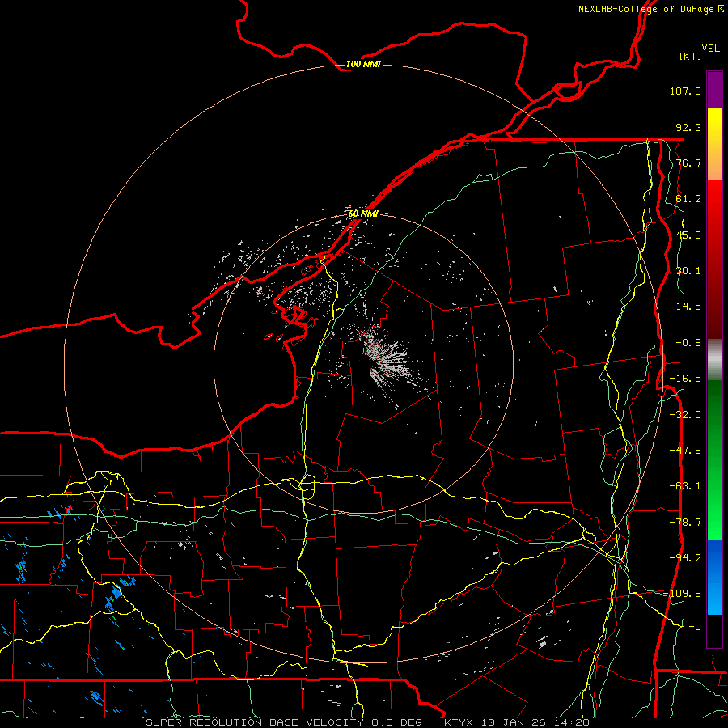Pick the green segment of the color bar
728x728 pixels.
[714, 459]
